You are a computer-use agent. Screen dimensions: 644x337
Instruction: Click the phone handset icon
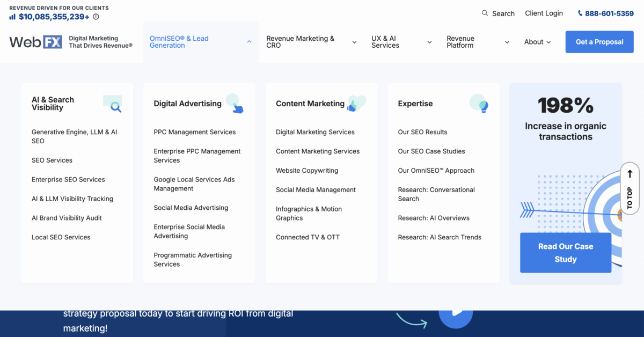[580, 13]
